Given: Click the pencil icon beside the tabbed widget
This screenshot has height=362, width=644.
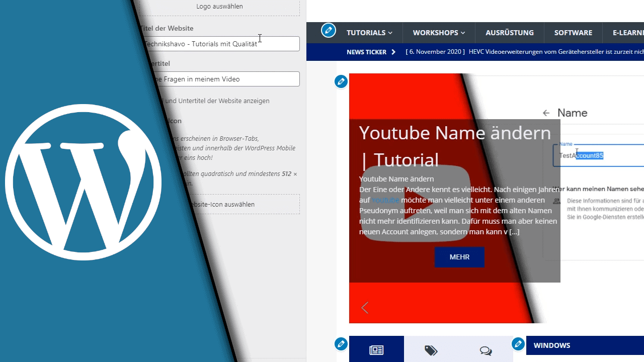Looking at the screenshot, I should pyautogui.click(x=341, y=344).
